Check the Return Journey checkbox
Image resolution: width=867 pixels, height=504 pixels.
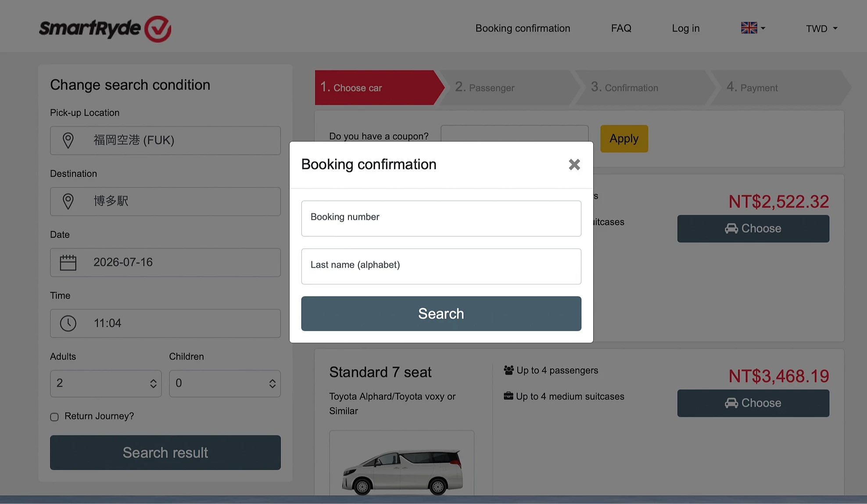point(54,417)
